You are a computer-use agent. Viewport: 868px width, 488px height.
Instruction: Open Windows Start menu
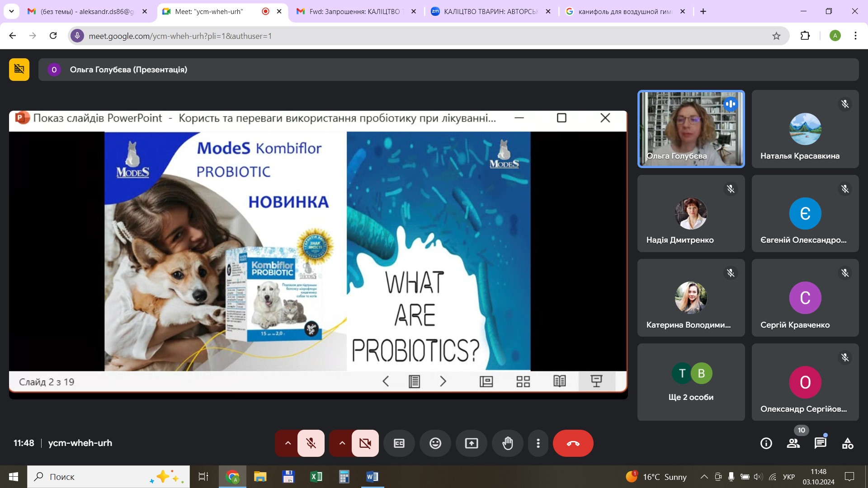coord(13,477)
